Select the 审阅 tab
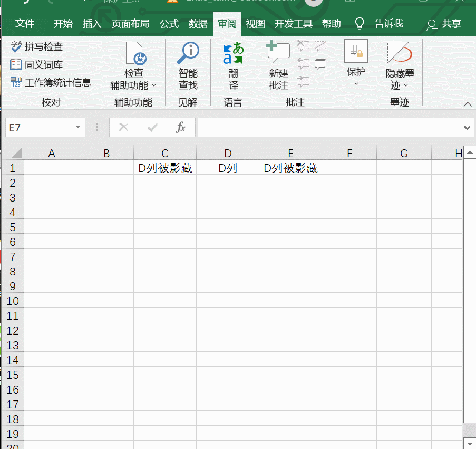476x449 pixels. [227, 24]
